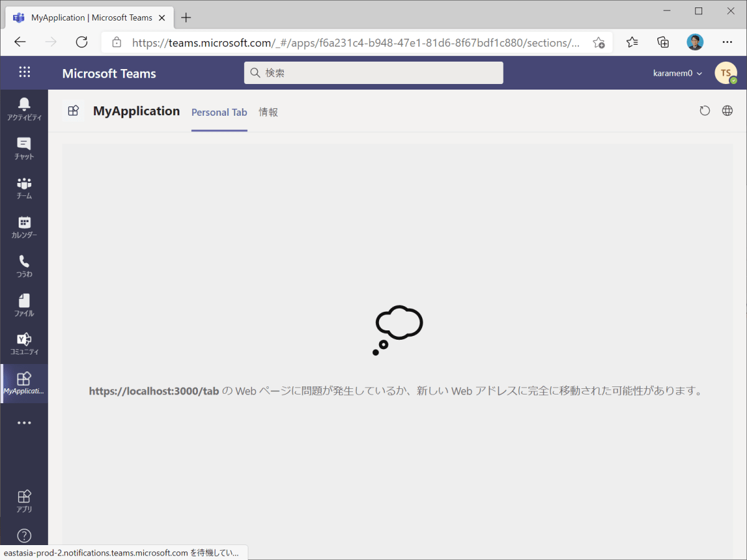Viewport: 747px width, 560px height.
Task: Switch to the 情報 tab
Action: pyautogui.click(x=268, y=113)
